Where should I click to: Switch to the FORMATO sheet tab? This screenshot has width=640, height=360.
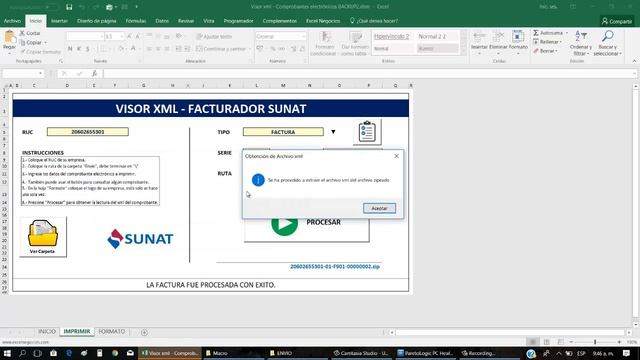click(111, 331)
